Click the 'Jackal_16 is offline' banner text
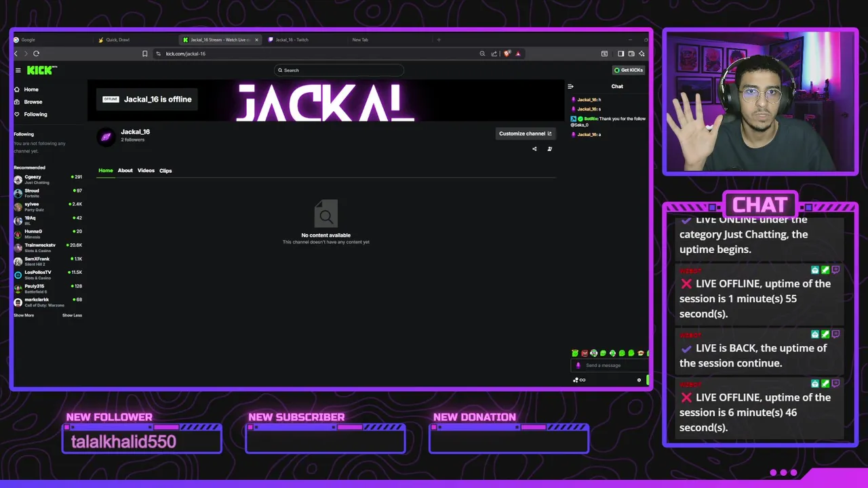This screenshot has height=488, width=868. click(x=157, y=99)
